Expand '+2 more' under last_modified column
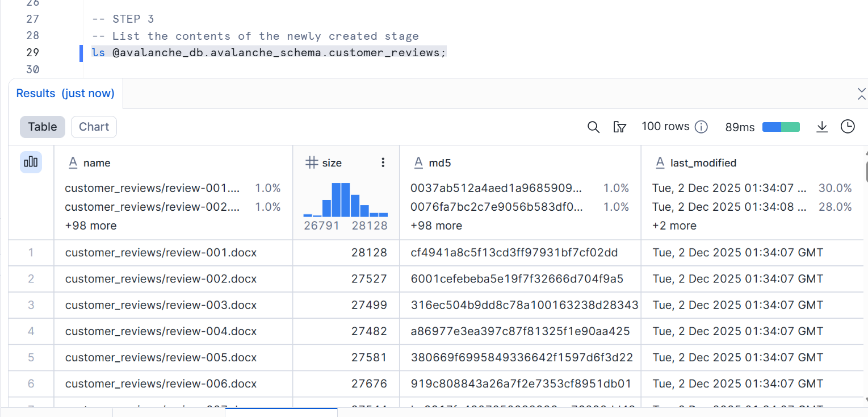Image resolution: width=868 pixels, height=417 pixels. (x=674, y=226)
